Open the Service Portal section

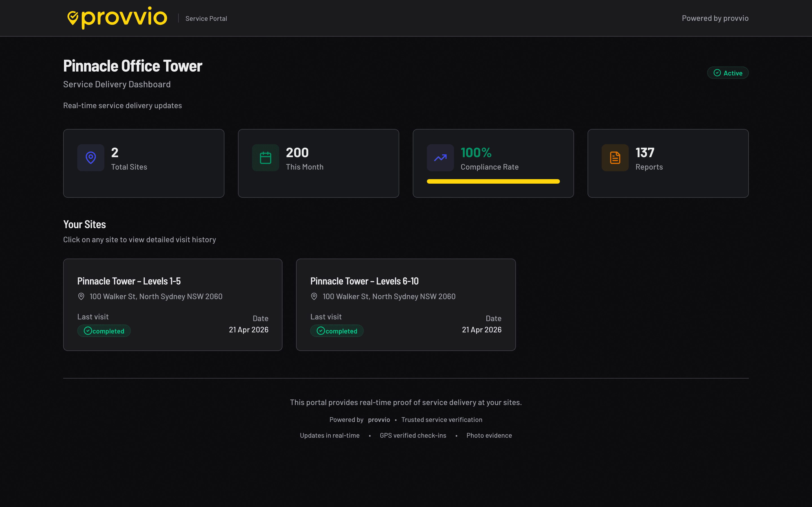point(206,18)
